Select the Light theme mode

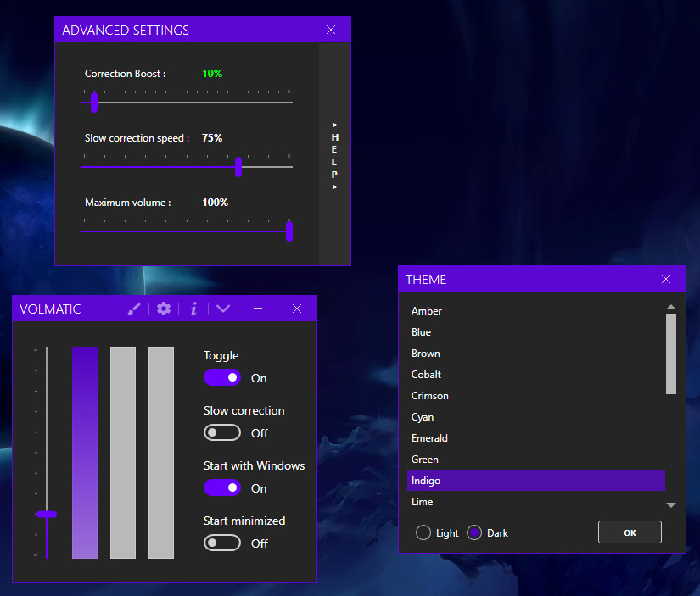pyautogui.click(x=422, y=532)
